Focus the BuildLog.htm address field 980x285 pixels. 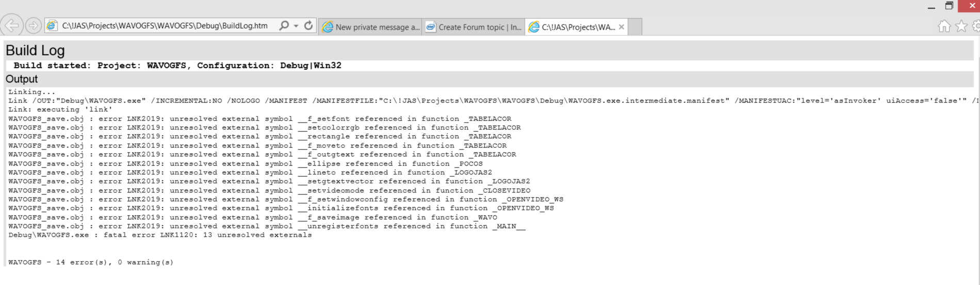coord(165,26)
